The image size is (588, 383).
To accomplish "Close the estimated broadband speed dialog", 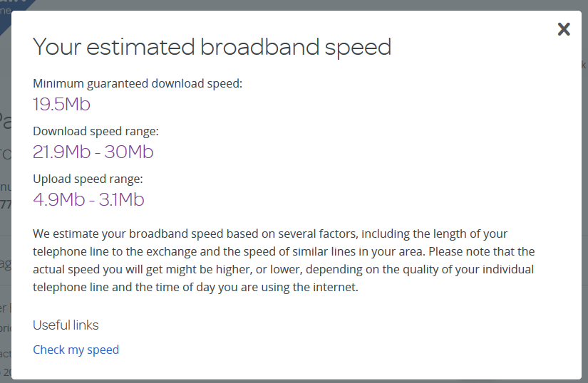I will pos(564,29).
